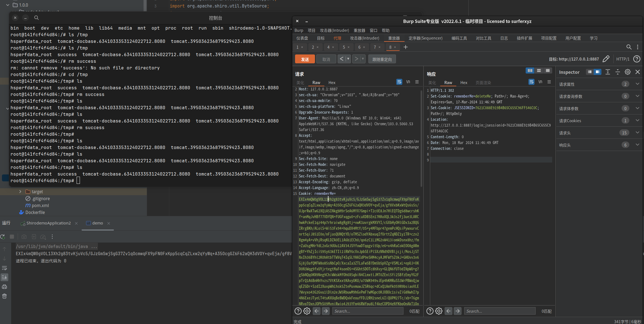Jump to previous match in response search
The image size is (644, 324).
click(x=448, y=311)
